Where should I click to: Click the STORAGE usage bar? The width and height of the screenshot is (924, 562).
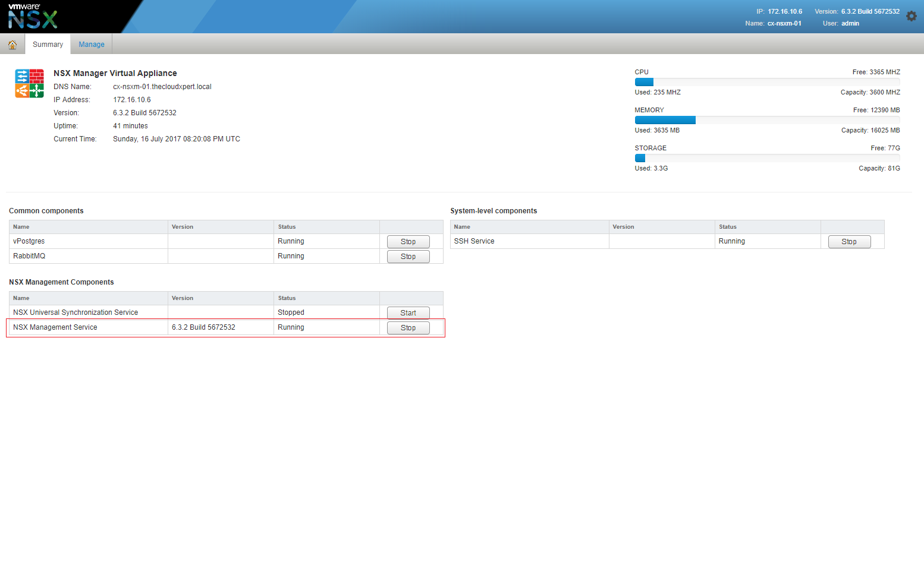pos(767,158)
